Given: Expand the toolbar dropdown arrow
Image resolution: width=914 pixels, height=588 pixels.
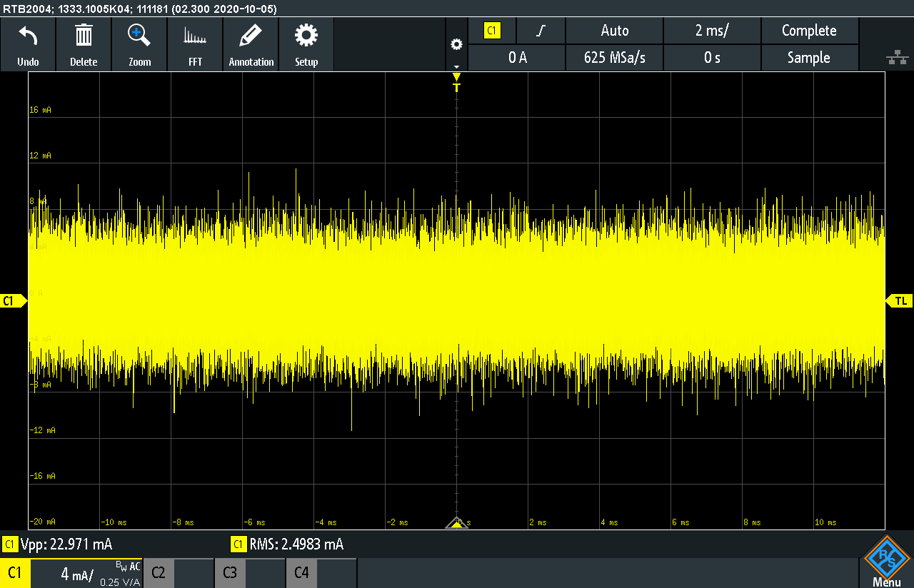Looking at the screenshot, I should pyautogui.click(x=456, y=66).
